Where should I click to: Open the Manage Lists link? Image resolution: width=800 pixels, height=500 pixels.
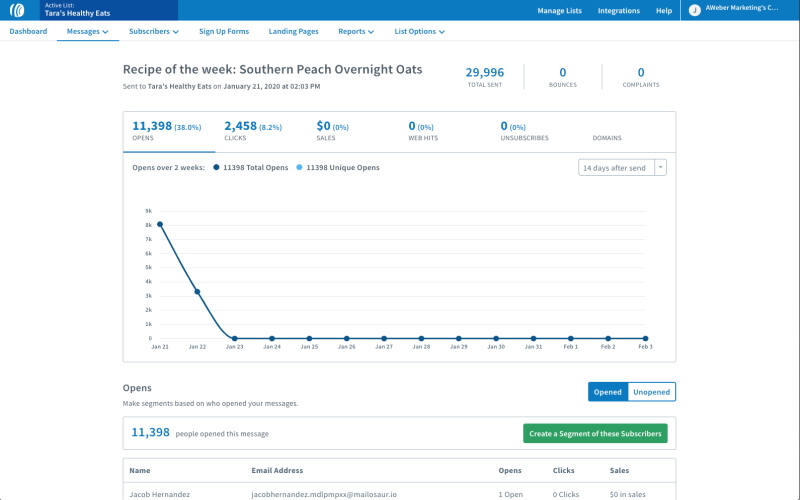click(x=559, y=11)
